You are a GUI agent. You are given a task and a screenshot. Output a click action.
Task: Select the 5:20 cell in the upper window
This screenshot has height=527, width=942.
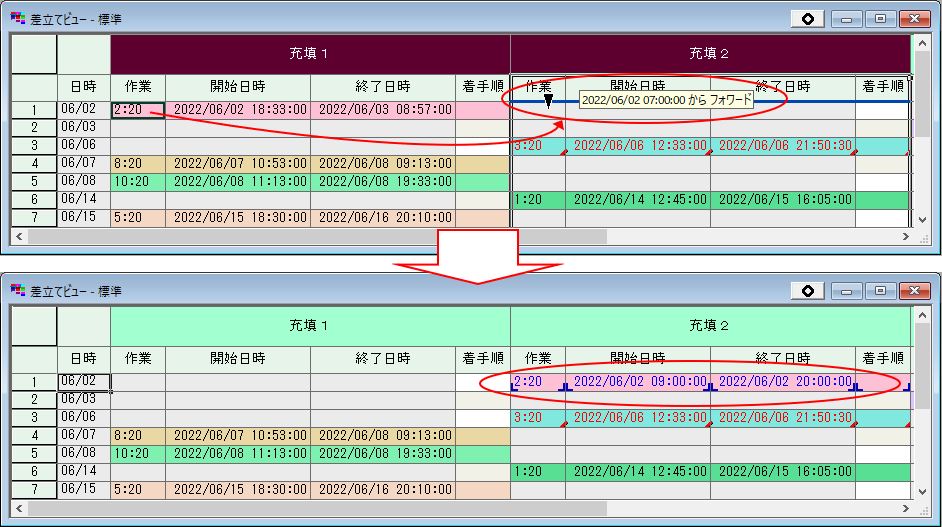pos(138,218)
